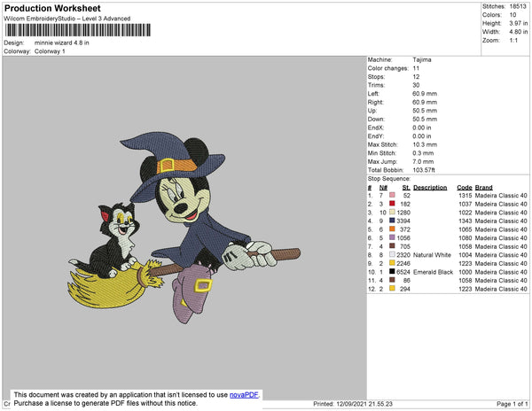
Task: Click the black swatch in stop 10
Action: coord(392,271)
